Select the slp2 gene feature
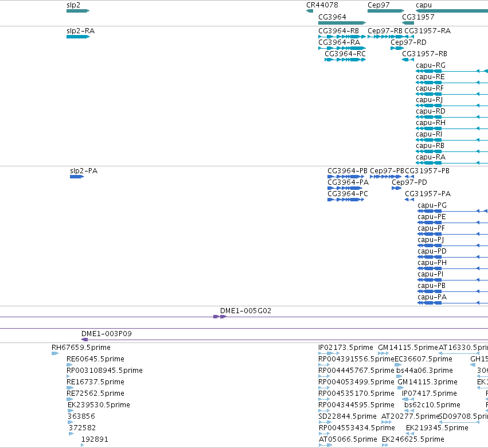This screenshot has height=448, width=488. 78,11
